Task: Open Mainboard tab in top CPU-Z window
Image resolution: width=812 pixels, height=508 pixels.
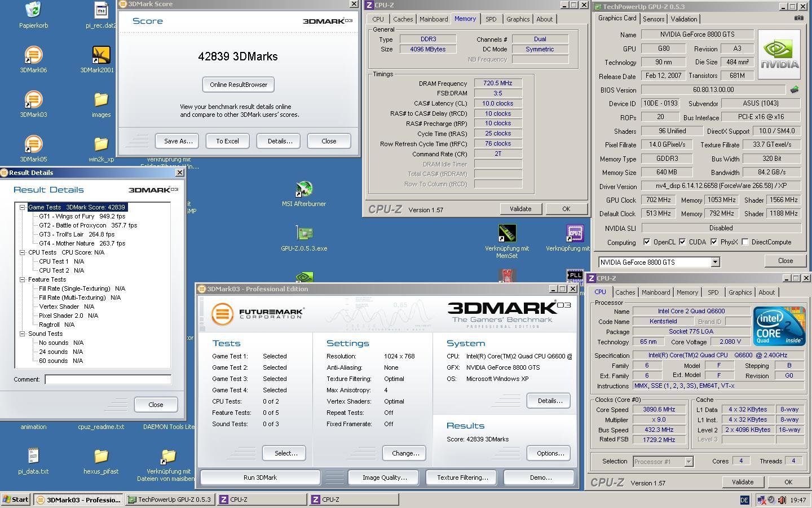Action: (x=434, y=19)
